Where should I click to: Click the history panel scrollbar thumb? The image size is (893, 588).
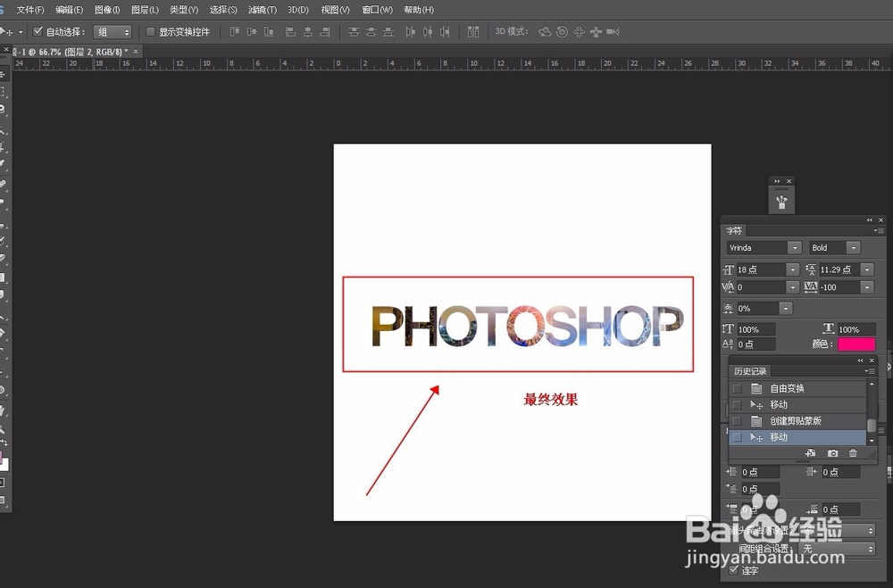[872, 426]
